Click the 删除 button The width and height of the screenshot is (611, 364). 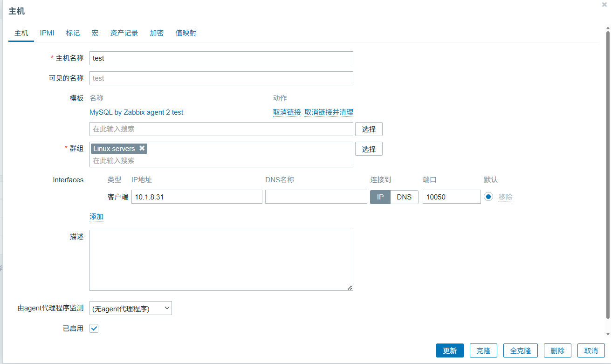(x=557, y=350)
